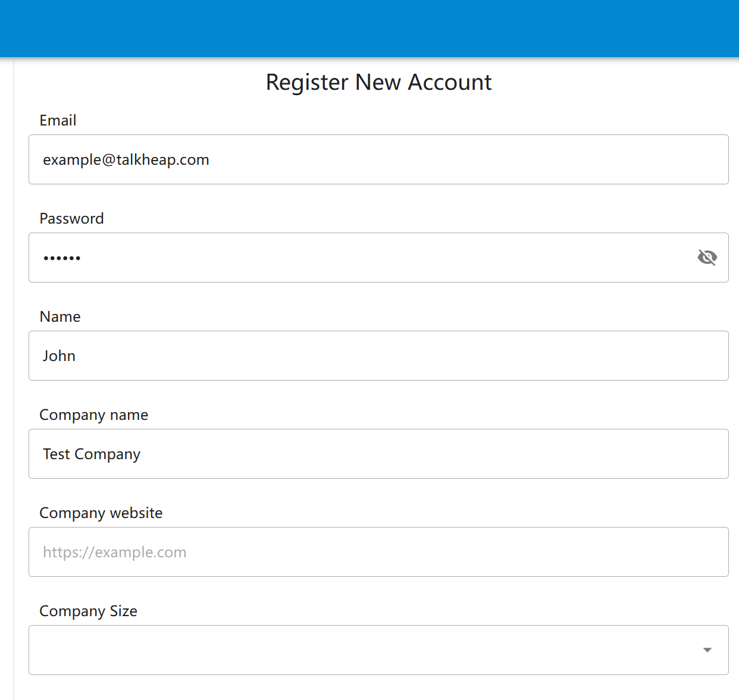Viewport: 739px width, 700px height.
Task: Click the Company name label
Action: coord(93,415)
